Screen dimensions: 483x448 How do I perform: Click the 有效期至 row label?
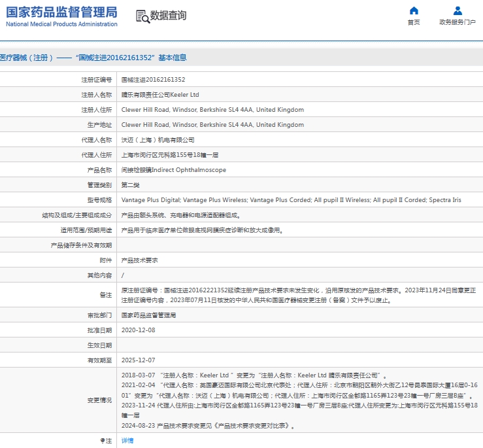[x=99, y=360]
